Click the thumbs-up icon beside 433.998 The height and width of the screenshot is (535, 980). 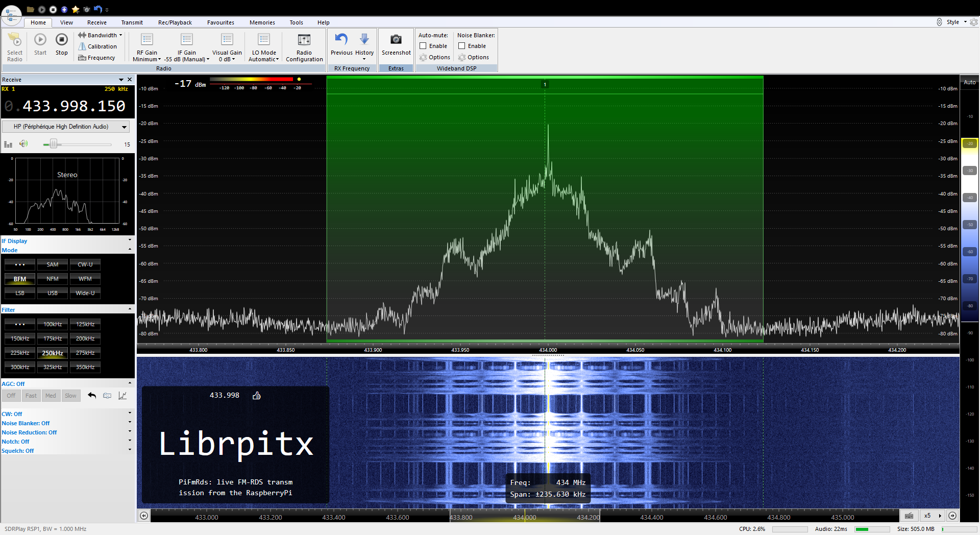click(257, 396)
